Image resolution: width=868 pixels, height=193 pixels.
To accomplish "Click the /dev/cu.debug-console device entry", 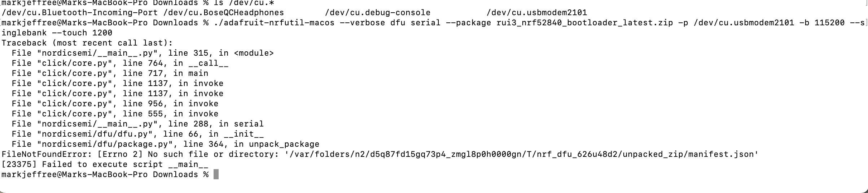I will coord(377,13).
